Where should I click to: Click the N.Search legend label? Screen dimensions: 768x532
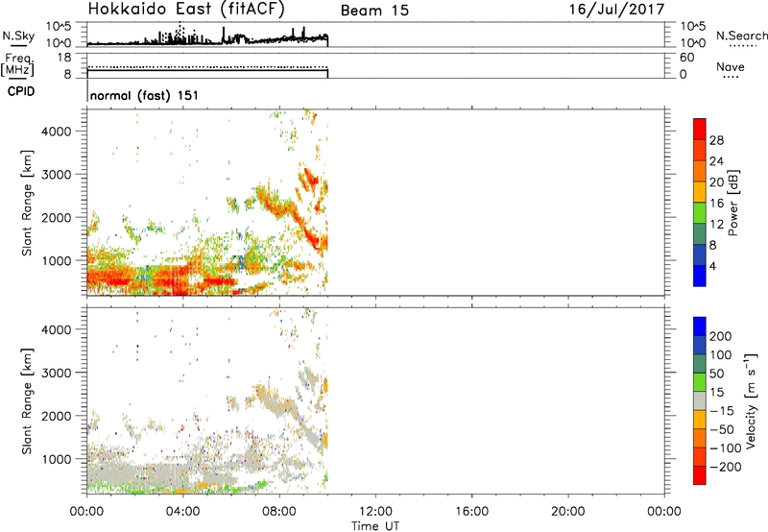[741, 36]
